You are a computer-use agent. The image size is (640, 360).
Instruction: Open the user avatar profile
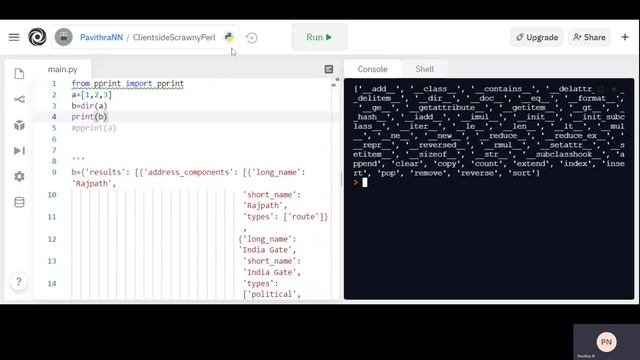pyautogui.click(x=64, y=37)
